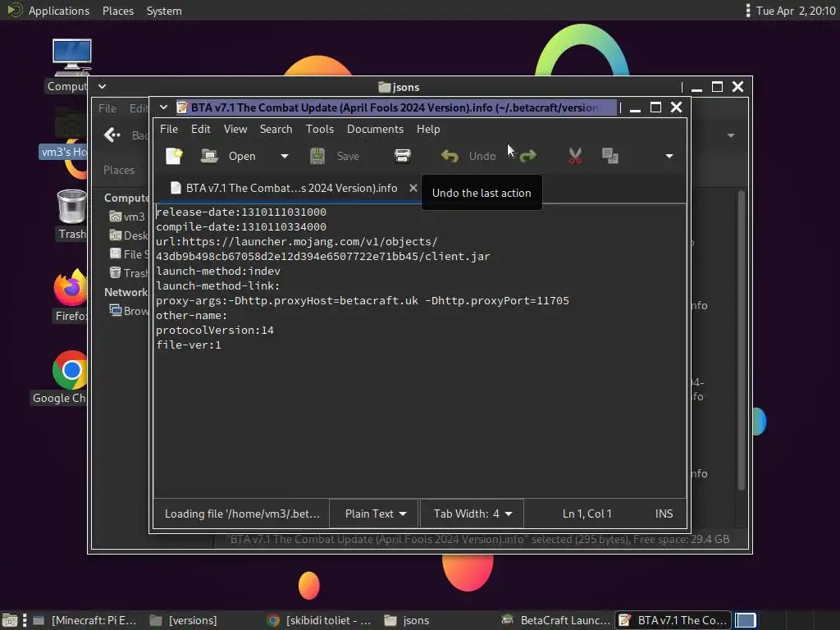
Task: Click the Ln 1, Col 1 status entry
Action: tap(587, 514)
